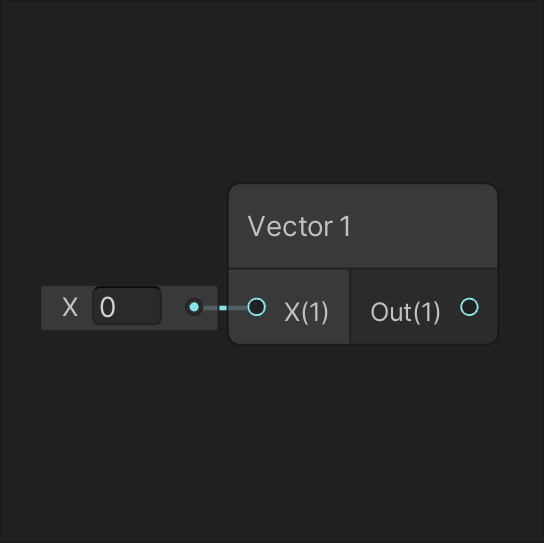Click the Out(1) output port circle
The width and height of the screenshot is (544, 543).
pos(469,307)
